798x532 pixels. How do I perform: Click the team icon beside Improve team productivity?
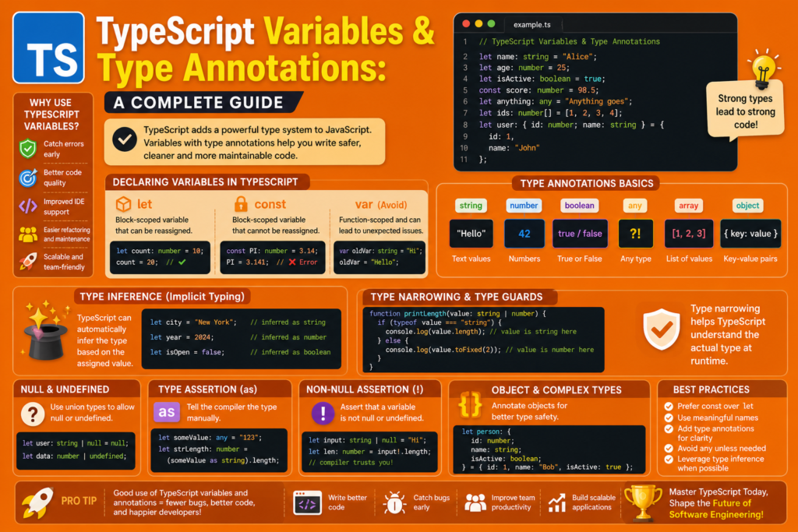(475, 502)
